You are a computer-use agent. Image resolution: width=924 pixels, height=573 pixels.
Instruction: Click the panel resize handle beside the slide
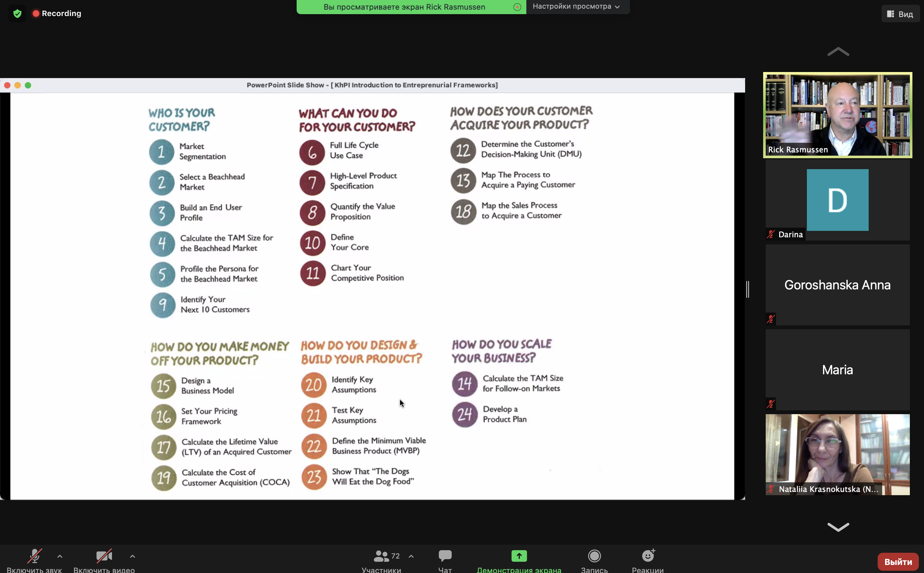coord(748,289)
